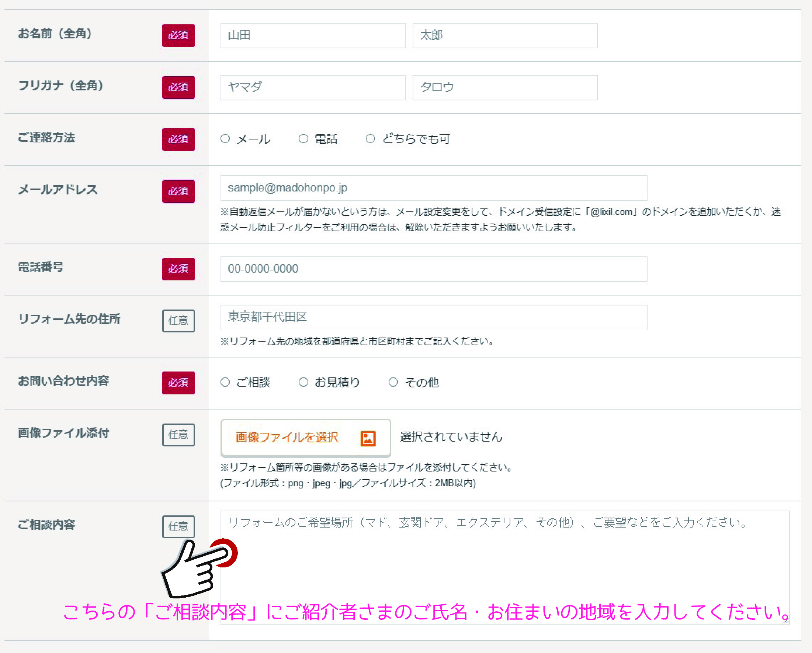Image resolution: width=812 pixels, height=653 pixels.
Task: Click the ご連絡方法 label
Action: pos(46,138)
